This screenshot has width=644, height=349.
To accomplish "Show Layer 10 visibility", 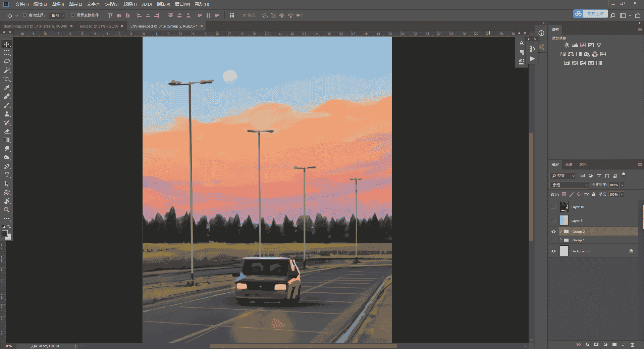I will tap(553, 207).
